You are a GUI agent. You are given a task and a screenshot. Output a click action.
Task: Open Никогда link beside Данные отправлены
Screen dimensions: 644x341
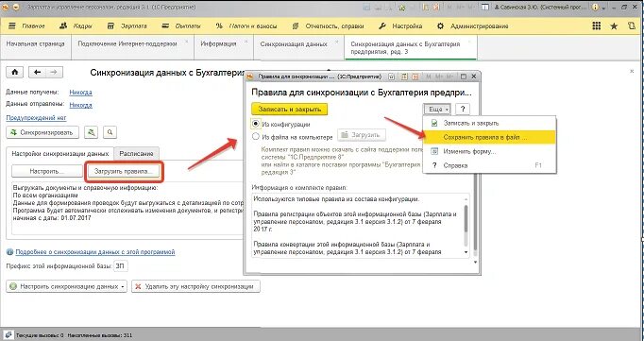tap(80, 105)
